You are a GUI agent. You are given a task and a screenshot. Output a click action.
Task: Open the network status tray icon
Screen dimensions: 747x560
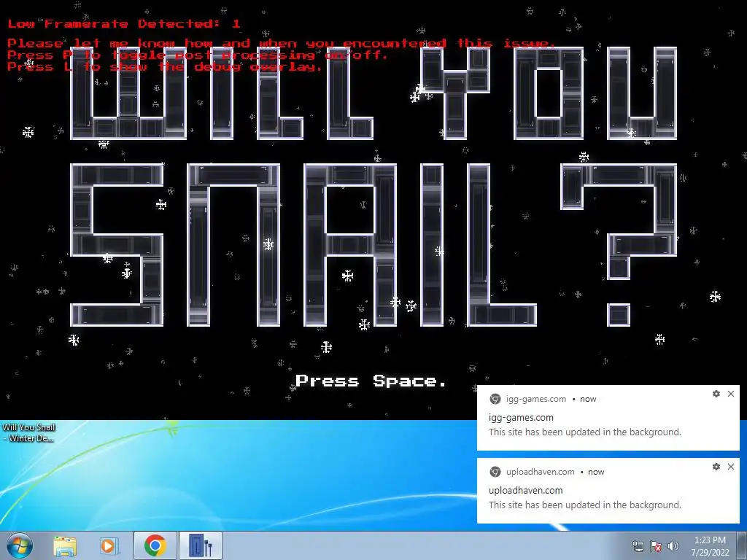point(638,546)
